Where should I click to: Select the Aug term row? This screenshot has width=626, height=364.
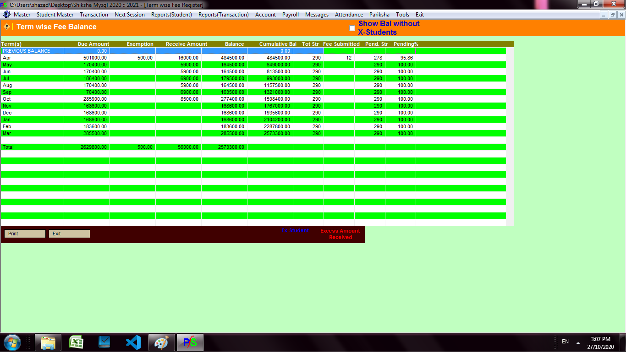click(253, 85)
